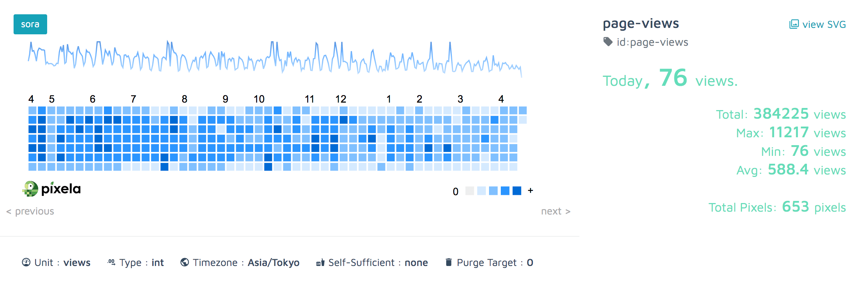Go to the previous graph page

[x=30, y=211]
